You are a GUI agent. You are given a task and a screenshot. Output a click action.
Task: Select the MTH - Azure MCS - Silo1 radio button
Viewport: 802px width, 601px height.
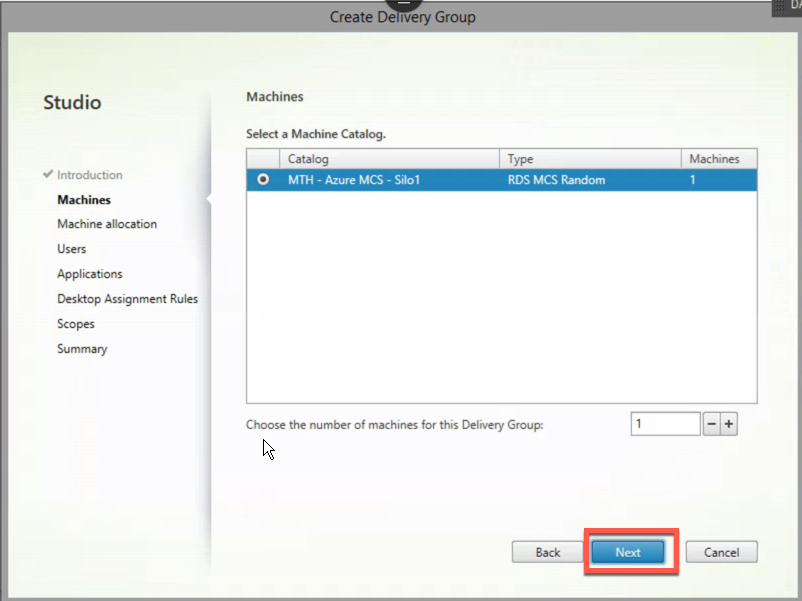click(x=263, y=180)
